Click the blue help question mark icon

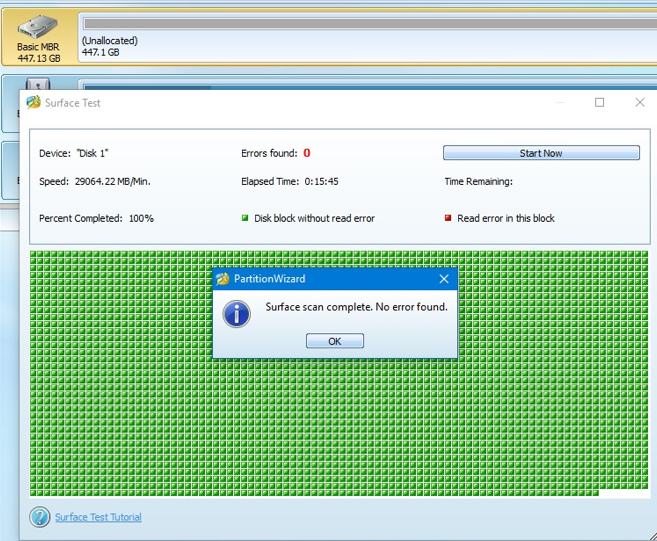pos(40,517)
